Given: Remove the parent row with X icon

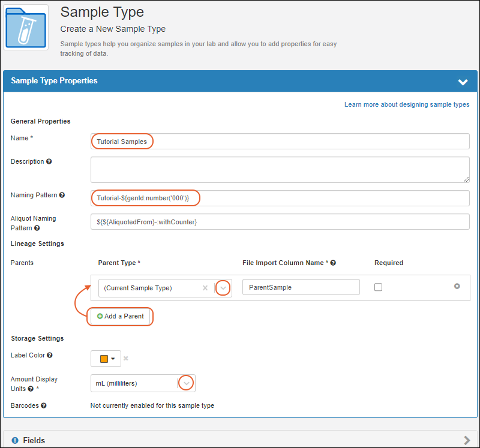Looking at the screenshot, I should pos(457,286).
